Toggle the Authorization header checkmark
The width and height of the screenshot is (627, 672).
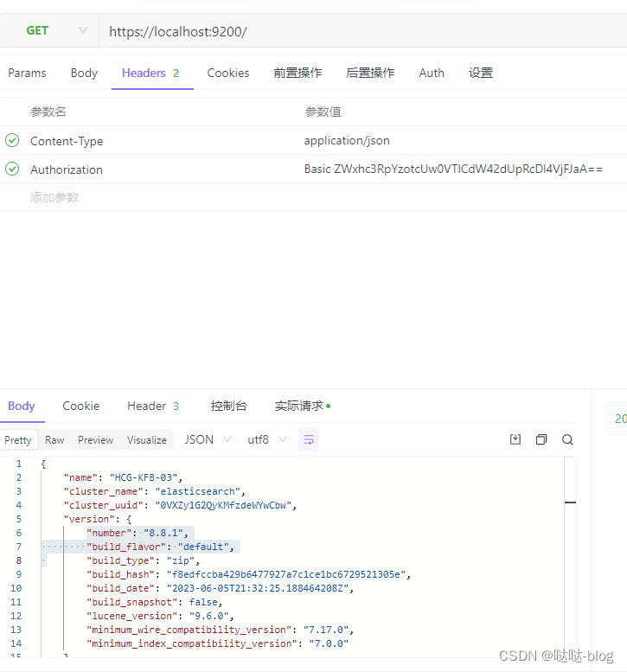coord(12,169)
